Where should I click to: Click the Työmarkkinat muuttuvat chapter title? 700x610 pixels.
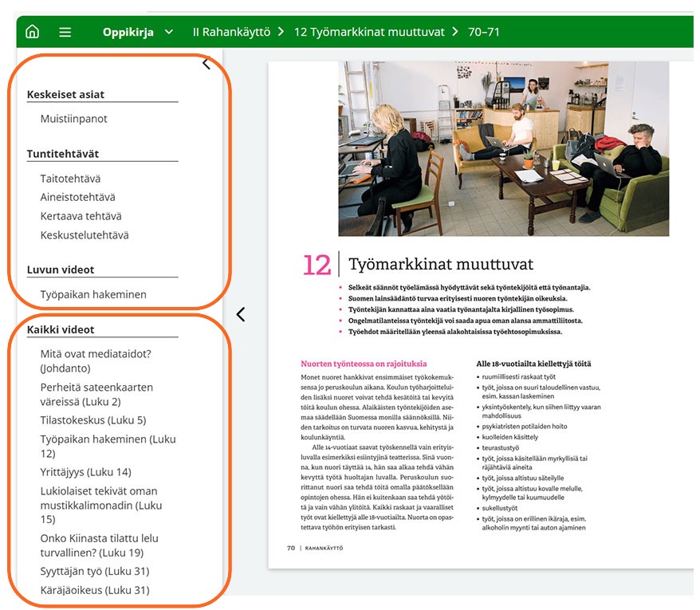[441, 264]
